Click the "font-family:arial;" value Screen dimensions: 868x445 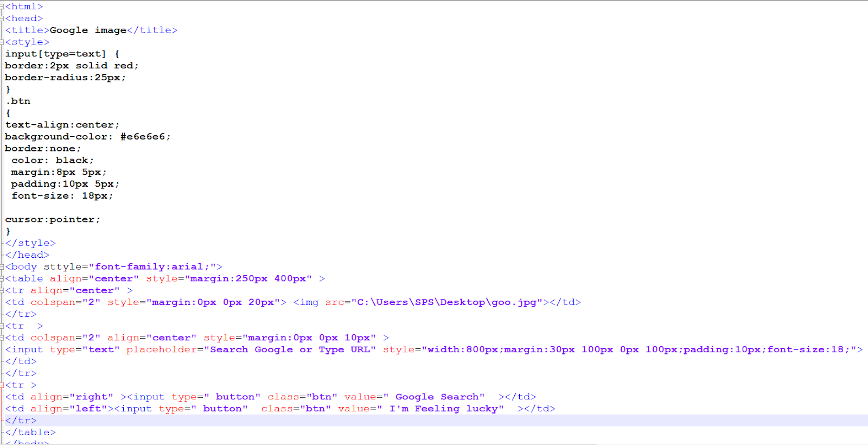(x=152, y=267)
